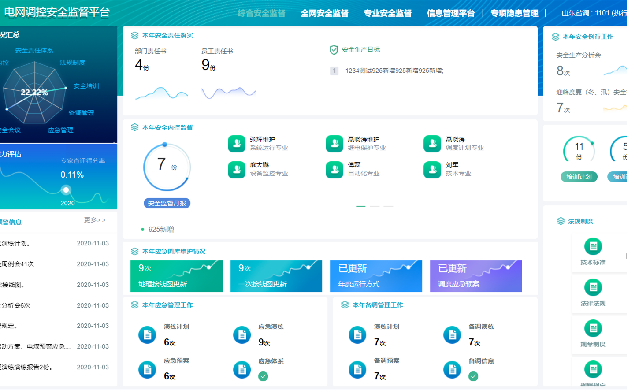Click document icon beside 9次 in emergency panel

(242, 335)
